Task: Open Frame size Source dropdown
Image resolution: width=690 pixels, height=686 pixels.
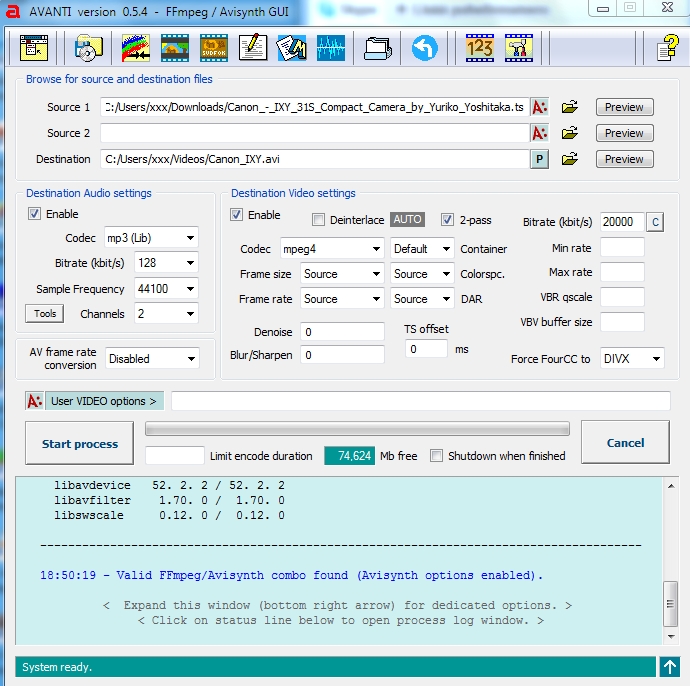Action: (342, 274)
